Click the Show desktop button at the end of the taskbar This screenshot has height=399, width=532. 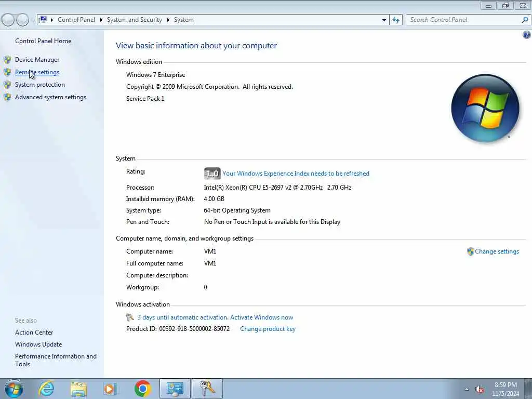point(528,389)
